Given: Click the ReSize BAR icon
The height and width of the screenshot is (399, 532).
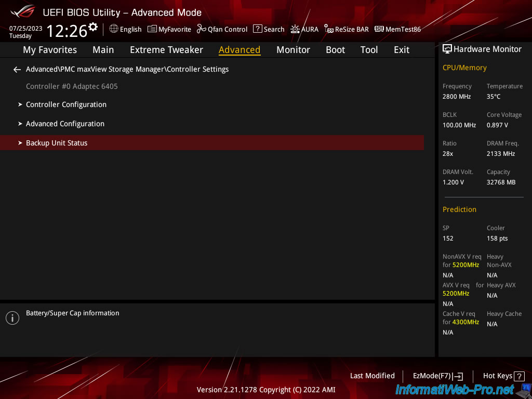Looking at the screenshot, I should tap(329, 29).
